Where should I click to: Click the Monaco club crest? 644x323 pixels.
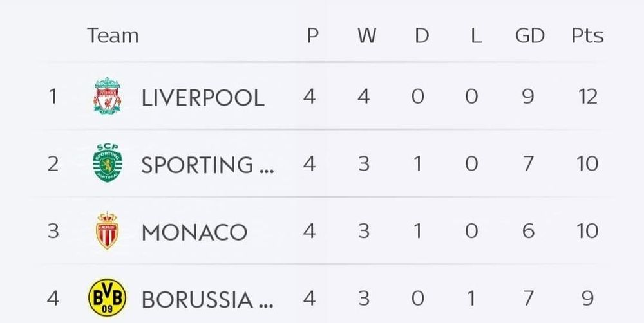[107, 230]
